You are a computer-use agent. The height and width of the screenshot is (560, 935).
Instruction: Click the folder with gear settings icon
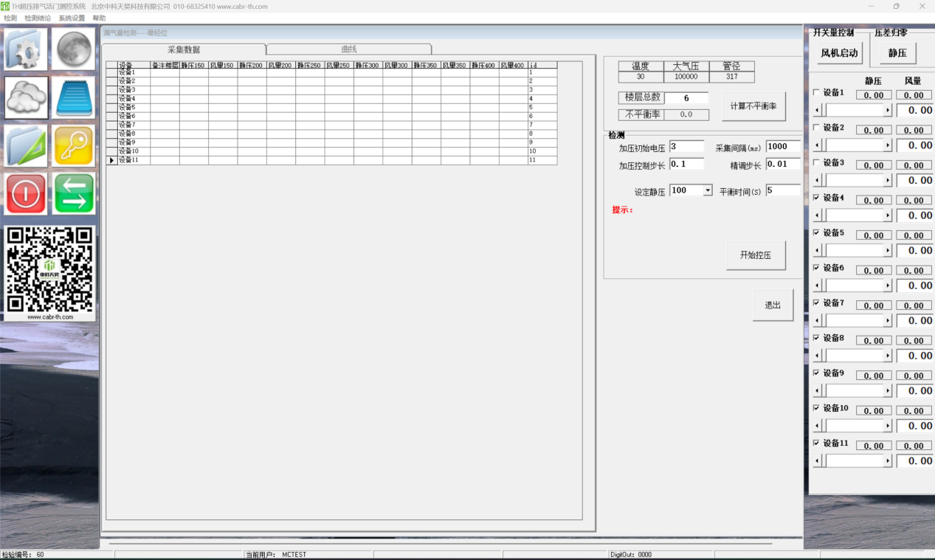[27, 49]
